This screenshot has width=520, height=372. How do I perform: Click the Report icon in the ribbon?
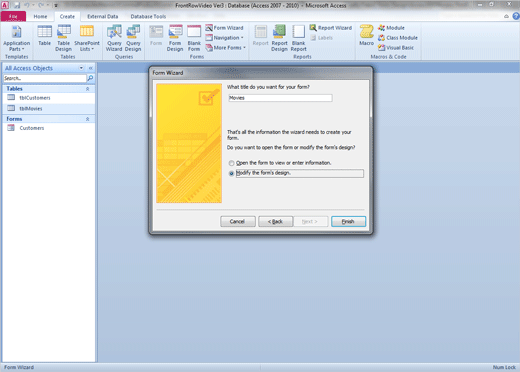coord(260,35)
